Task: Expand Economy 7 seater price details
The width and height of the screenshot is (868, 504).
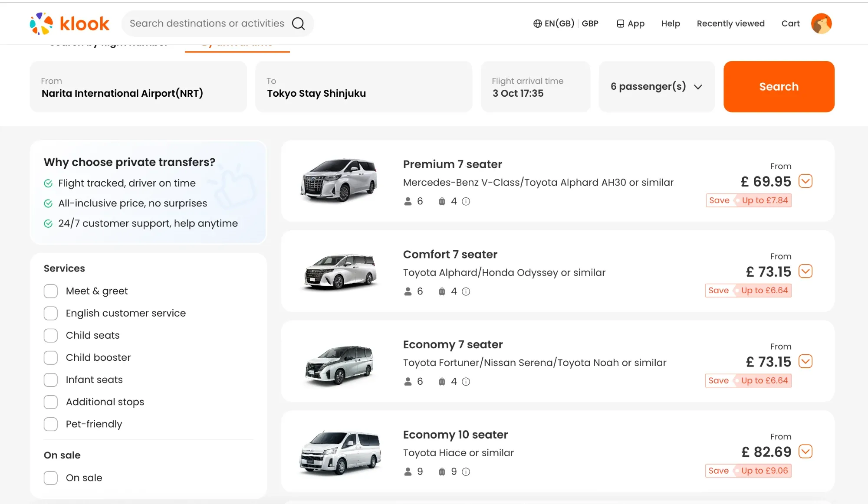Action: pos(806,362)
